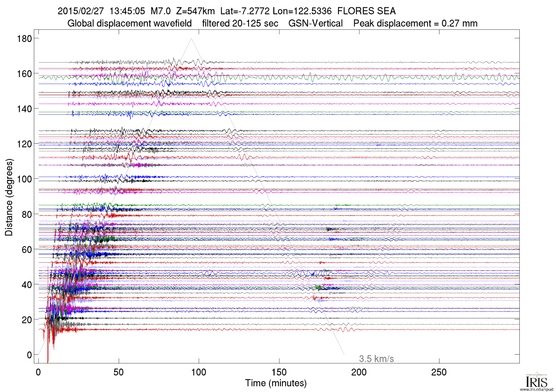Click the 140 tick on distance axis
This screenshot has width=556, height=392.
coord(24,109)
